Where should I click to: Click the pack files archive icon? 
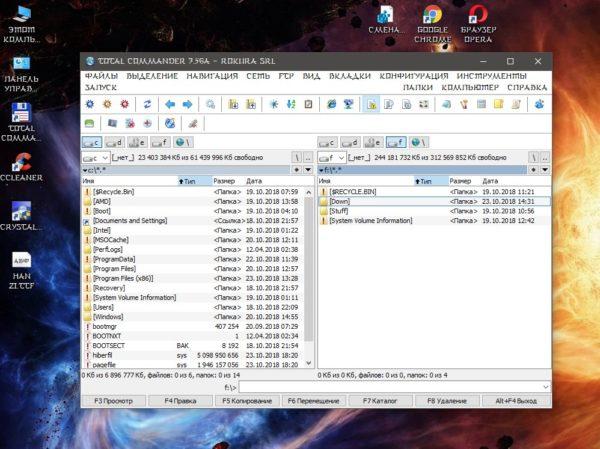pos(233,104)
